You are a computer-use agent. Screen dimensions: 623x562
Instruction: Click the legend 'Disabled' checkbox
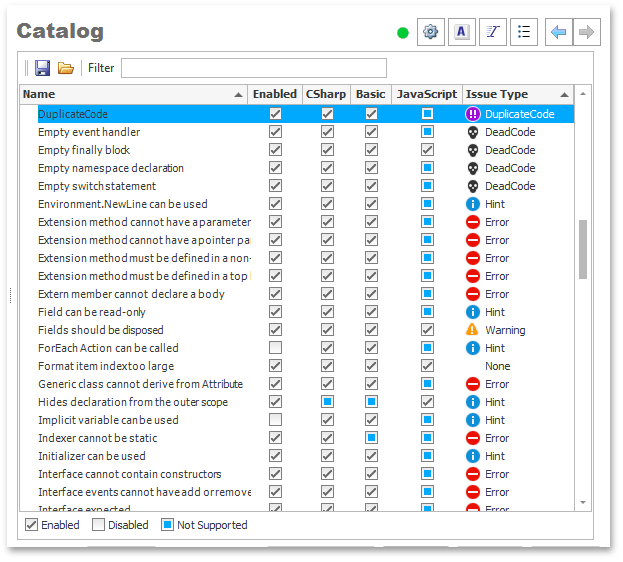[x=98, y=525]
